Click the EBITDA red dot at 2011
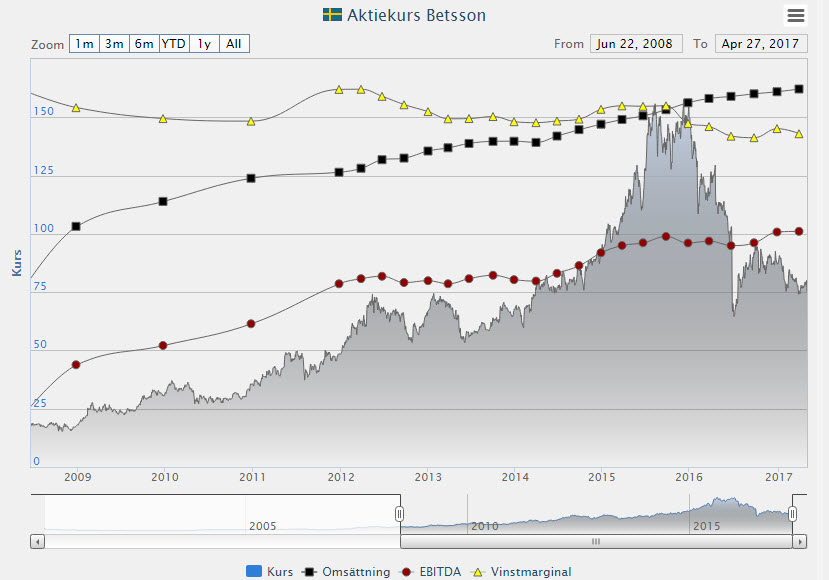 point(251,324)
